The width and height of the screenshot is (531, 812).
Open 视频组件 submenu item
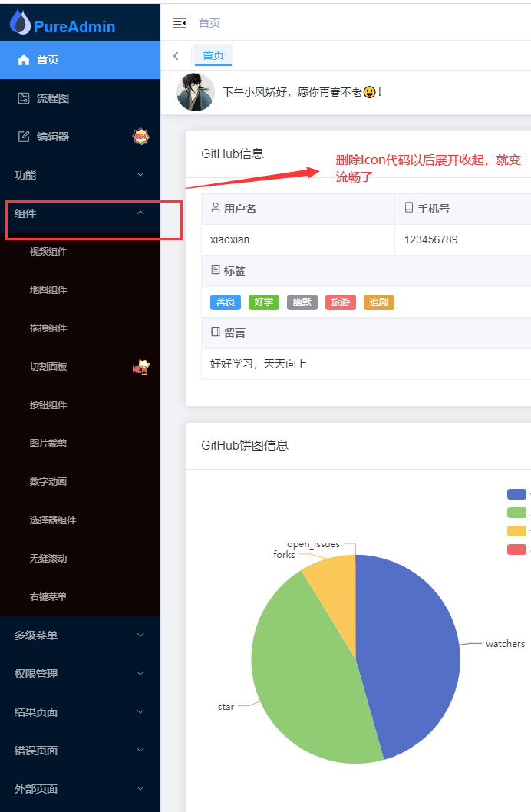pos(81,252)
